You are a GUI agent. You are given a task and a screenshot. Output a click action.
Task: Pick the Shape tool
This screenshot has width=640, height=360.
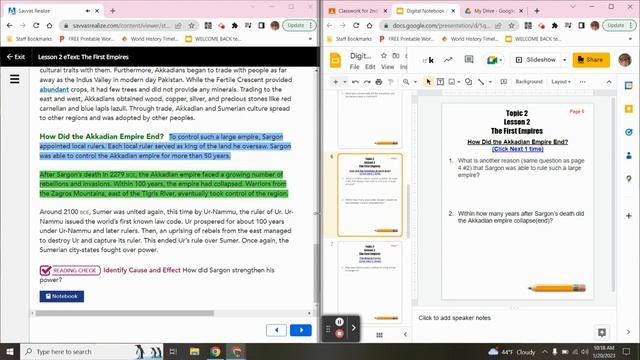[469, 82]
